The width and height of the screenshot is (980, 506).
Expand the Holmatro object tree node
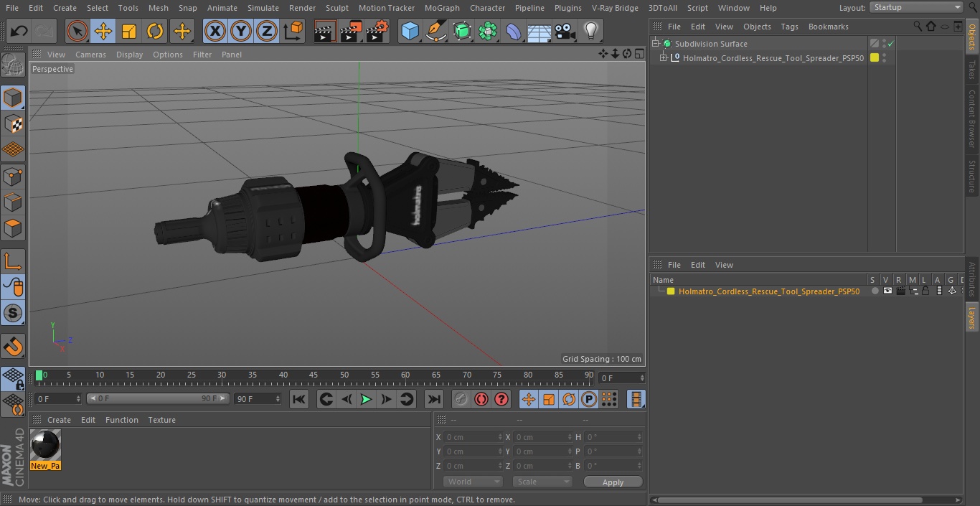click(664, 58)
